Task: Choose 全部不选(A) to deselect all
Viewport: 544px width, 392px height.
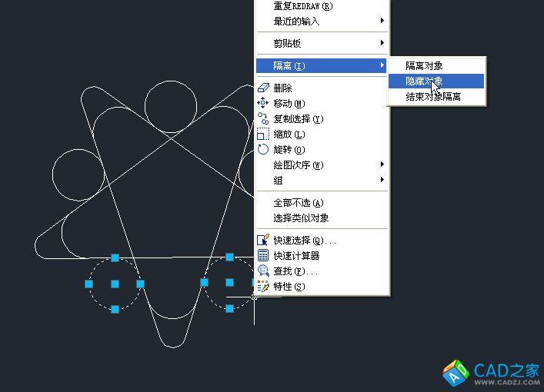Action: pyautogui.click(x=299, y=203)
